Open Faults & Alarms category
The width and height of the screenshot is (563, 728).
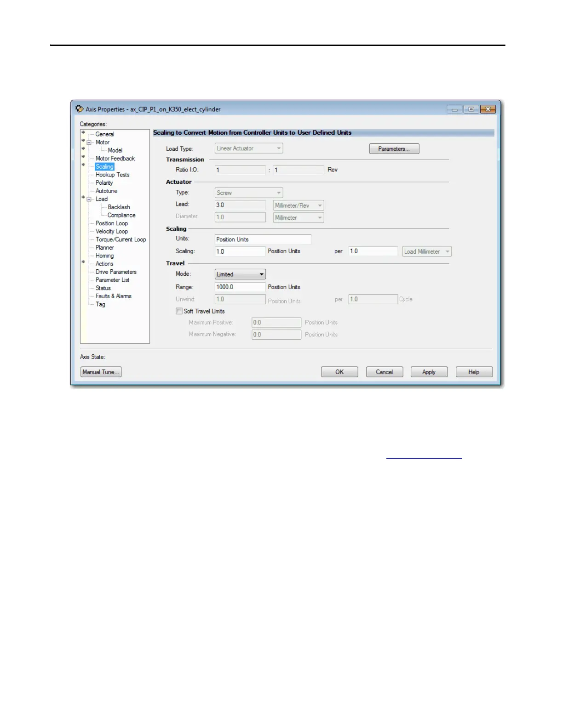click(114, 296)
